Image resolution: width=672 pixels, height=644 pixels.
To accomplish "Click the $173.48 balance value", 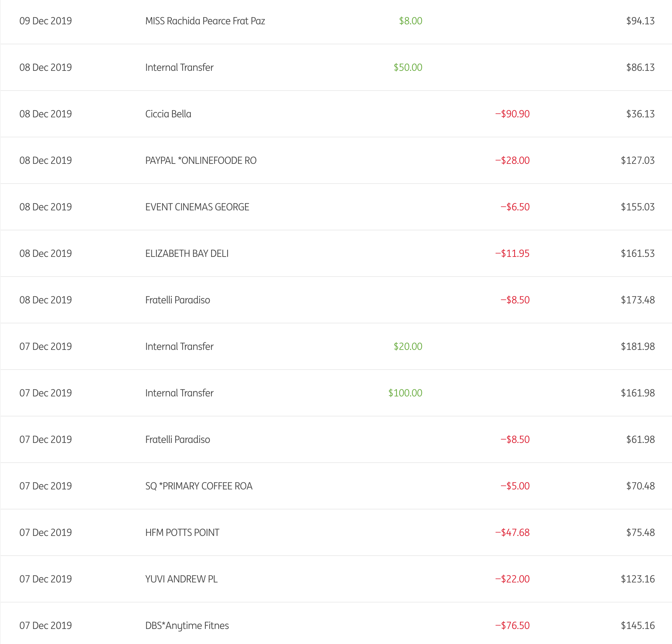I will coord(638,300).
